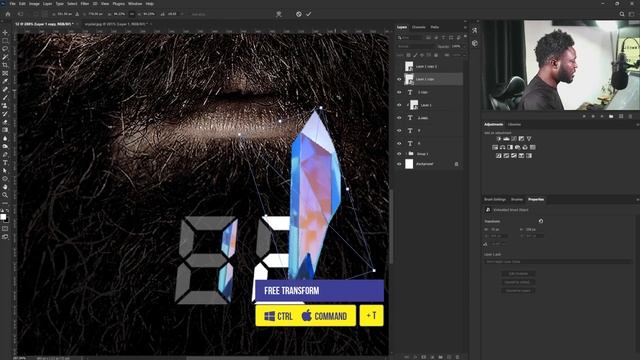Select the Clone Stamp tool
This screenshot has width=640, height=360.
click(x=5, y=106)
